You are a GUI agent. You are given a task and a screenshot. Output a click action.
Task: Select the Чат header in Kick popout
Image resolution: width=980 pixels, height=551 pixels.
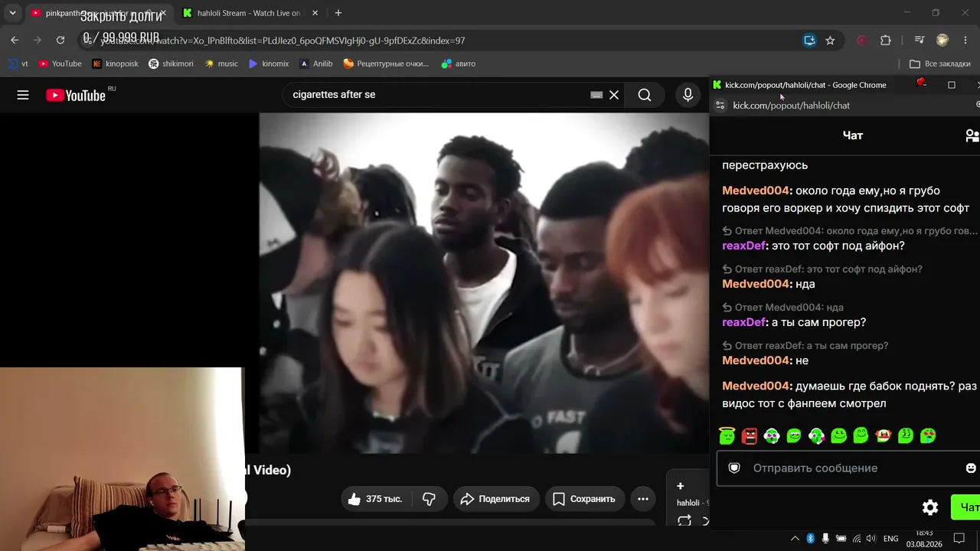coord(853,135)
